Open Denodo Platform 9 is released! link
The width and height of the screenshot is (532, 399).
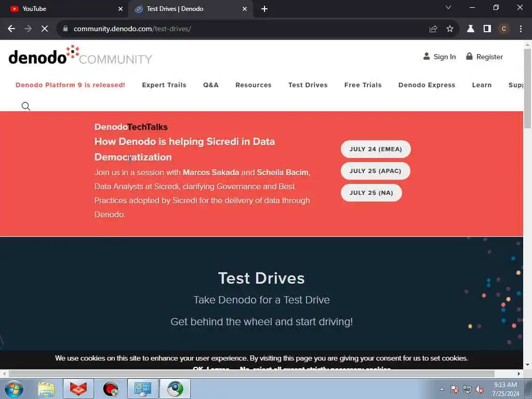(x=70, y=85)
